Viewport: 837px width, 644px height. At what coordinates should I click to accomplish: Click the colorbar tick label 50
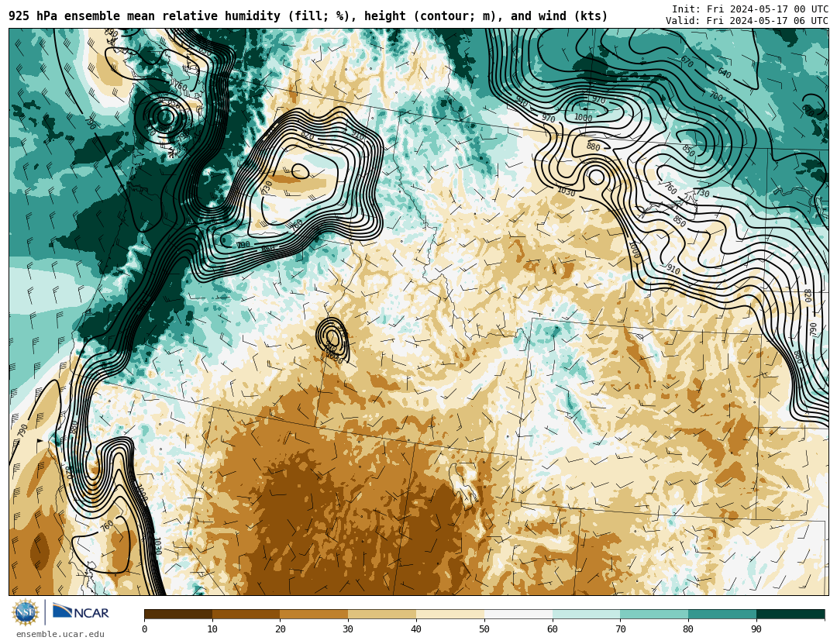(x=484, y=629)
